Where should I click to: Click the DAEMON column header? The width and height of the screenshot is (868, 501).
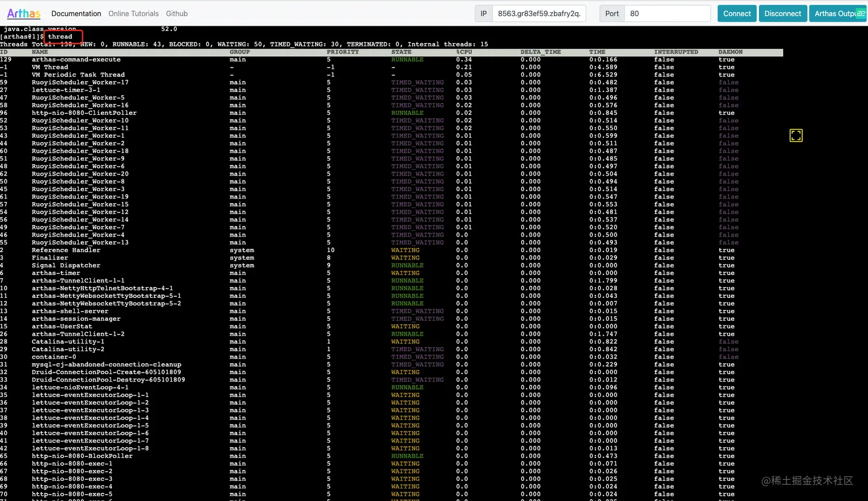[730, 52]
